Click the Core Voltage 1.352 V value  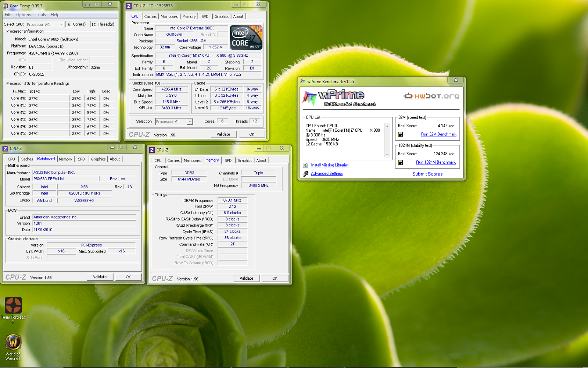click(x=215, y=47)
